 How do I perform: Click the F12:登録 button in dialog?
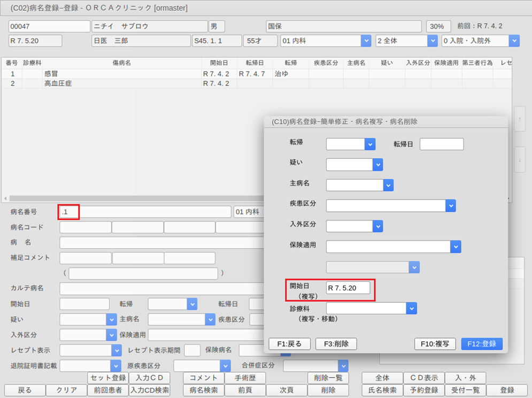[x=481, y=344]
